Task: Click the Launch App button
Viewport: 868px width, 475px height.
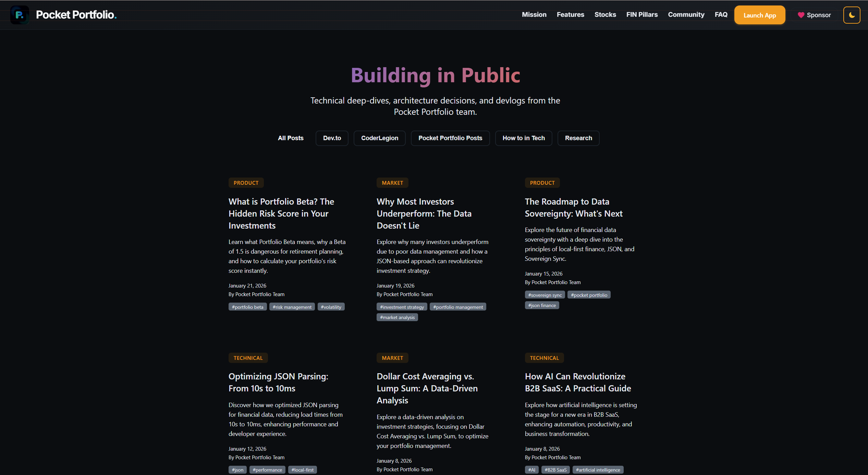Action: point(759,15)
